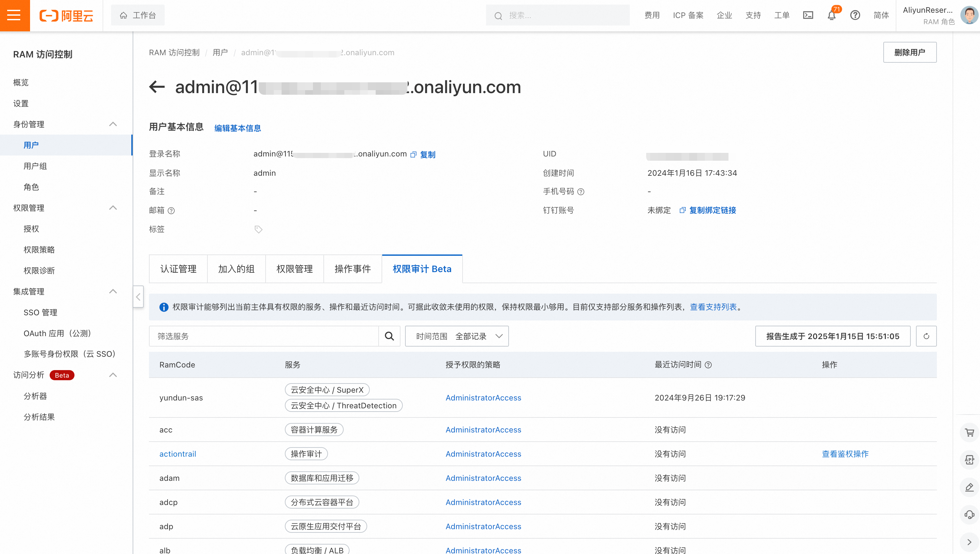The image size is (980, 554).
Task: Click the copy icon beside 复制绑定链接
Action: coord(682,210)
